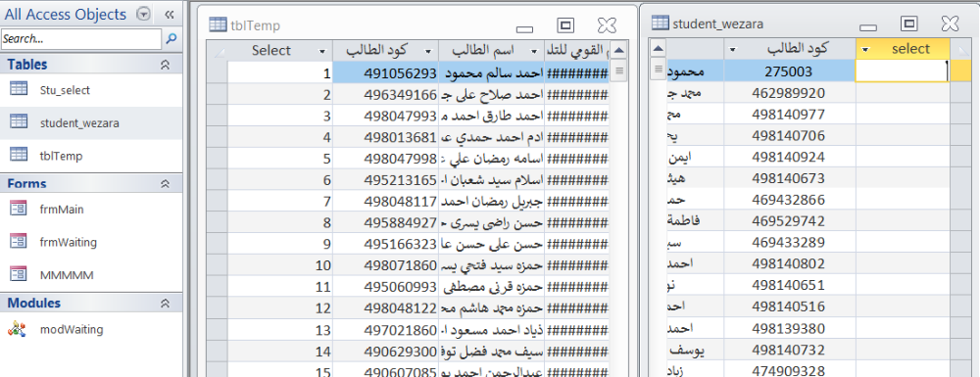Click the empty select cell in student_wezara first row
980x377 pixels.
(902, 71)
